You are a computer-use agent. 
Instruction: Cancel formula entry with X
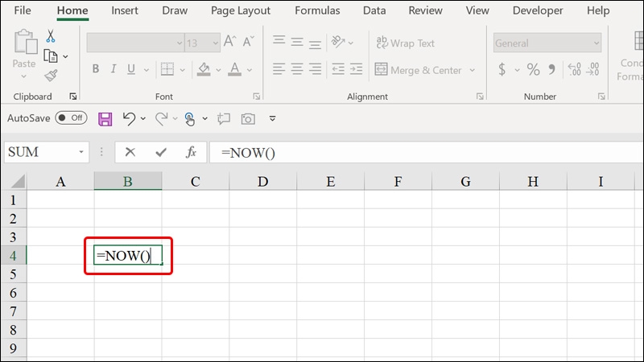(x=130, y=152)
